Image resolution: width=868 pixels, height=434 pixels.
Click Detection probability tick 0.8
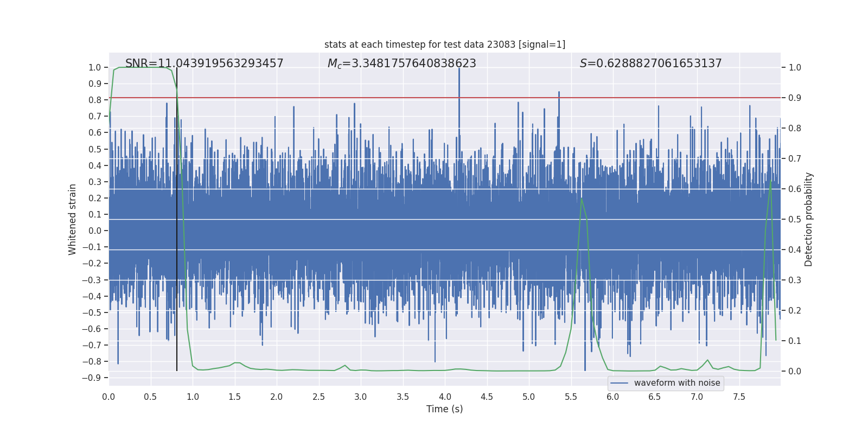tap(795, 128)
